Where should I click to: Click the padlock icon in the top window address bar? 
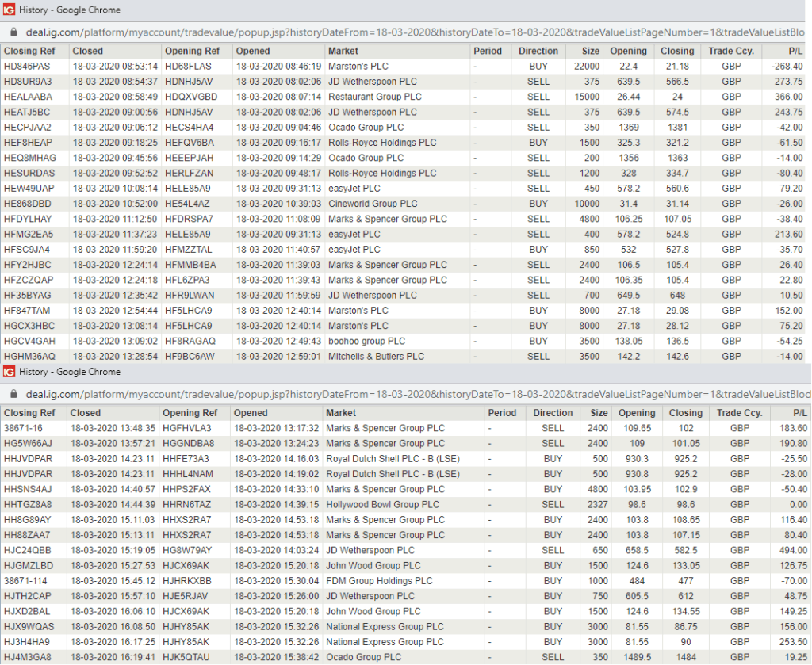coord(14,32)
